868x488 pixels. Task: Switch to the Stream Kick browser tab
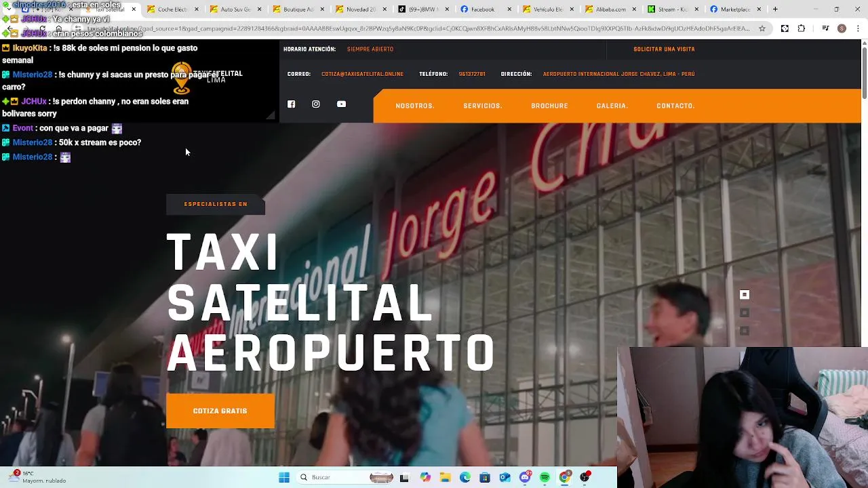[671, 9]
